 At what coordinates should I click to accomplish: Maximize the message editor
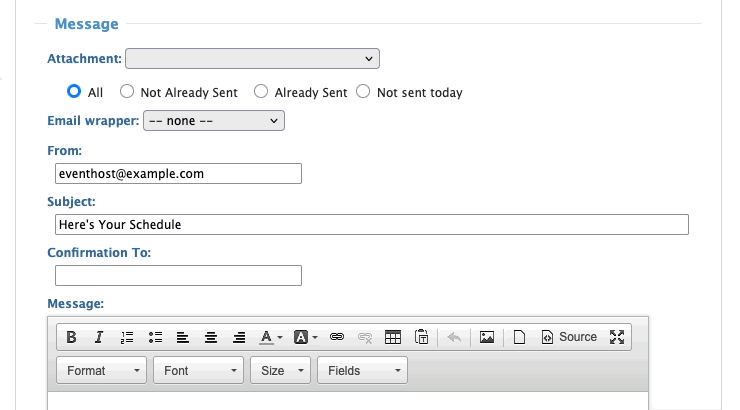pos(617,337)
